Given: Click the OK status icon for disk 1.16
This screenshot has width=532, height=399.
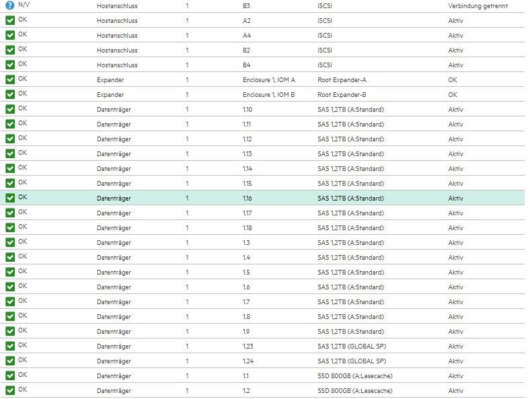Looking at the screenshot, I should (10, 198).
